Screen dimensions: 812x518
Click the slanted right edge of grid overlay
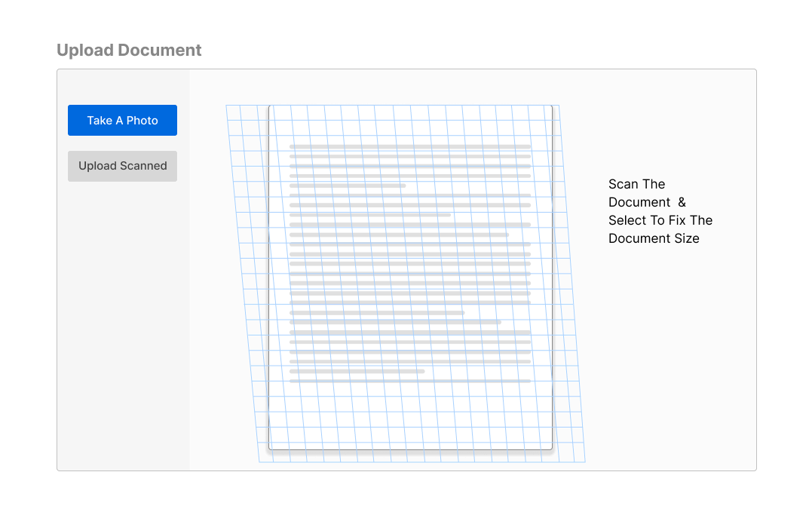click(572, 284)
